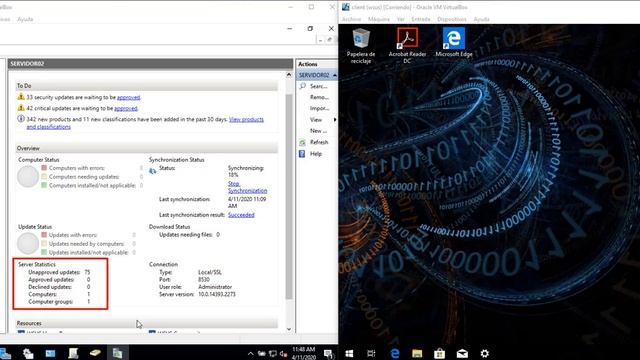
Task: Click the scroll-down arrow of overview pane
Action: (289, 329)
